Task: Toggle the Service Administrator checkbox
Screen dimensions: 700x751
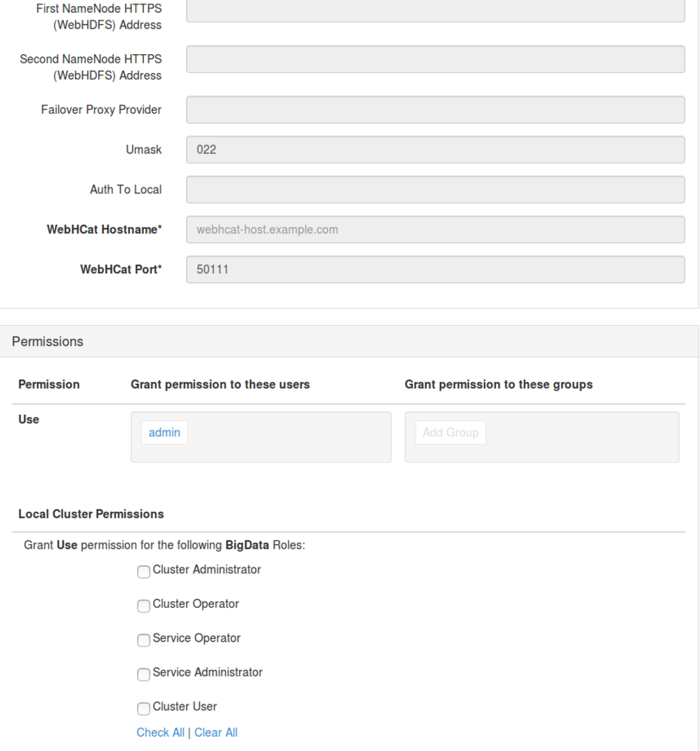Action: pyautogui.click(x=143, y=674)
